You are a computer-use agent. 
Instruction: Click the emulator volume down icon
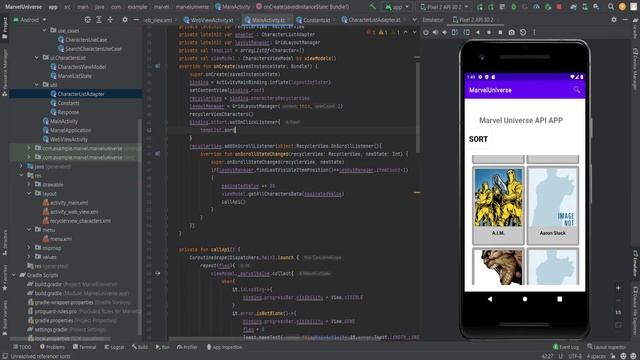coord(444,32)
